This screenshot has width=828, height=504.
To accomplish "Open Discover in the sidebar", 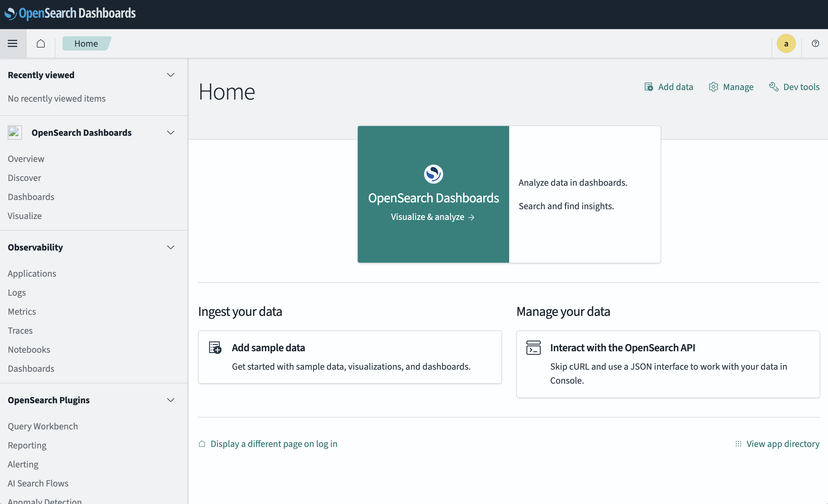I will (x=24, y=178).
